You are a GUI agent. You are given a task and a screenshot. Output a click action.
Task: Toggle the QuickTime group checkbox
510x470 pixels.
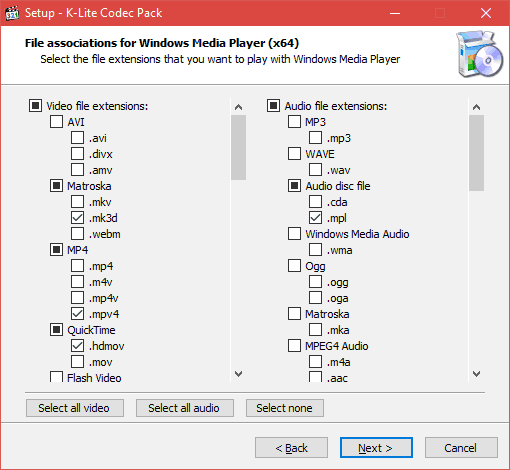click(56, 330)
